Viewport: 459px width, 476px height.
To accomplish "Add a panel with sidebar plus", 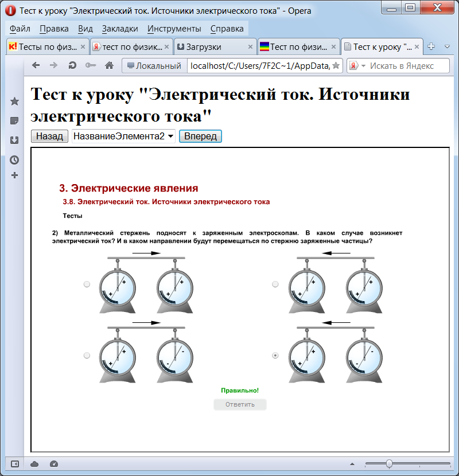I will click(14, 175).
